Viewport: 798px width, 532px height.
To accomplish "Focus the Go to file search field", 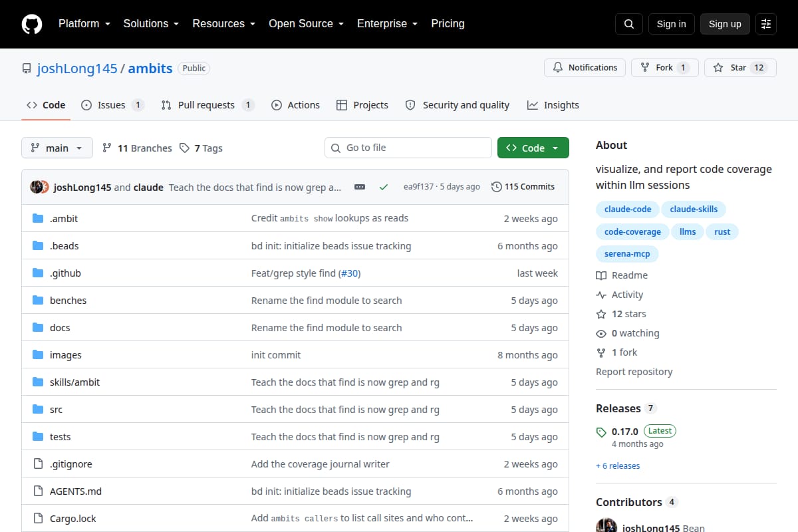I will click(408, 148).
